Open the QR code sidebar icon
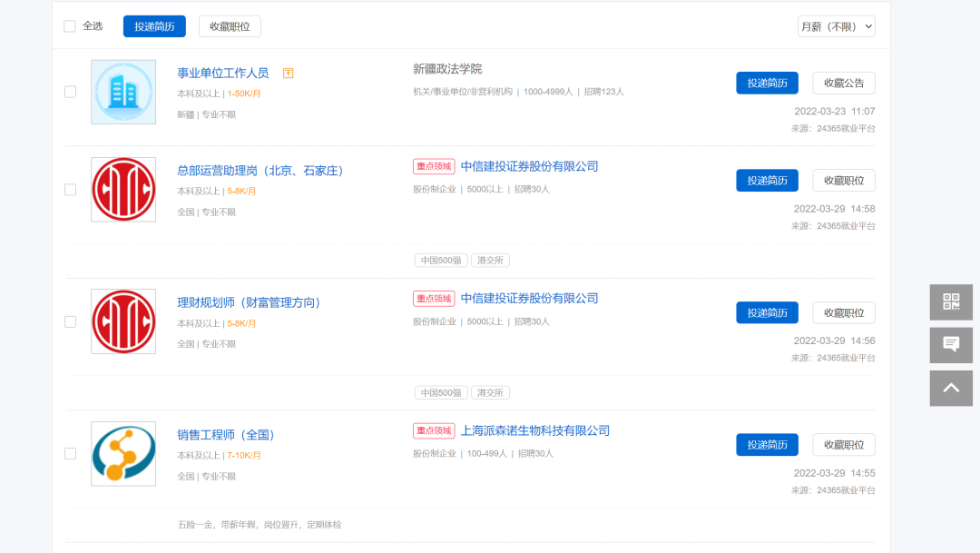 tap(951, 302)
